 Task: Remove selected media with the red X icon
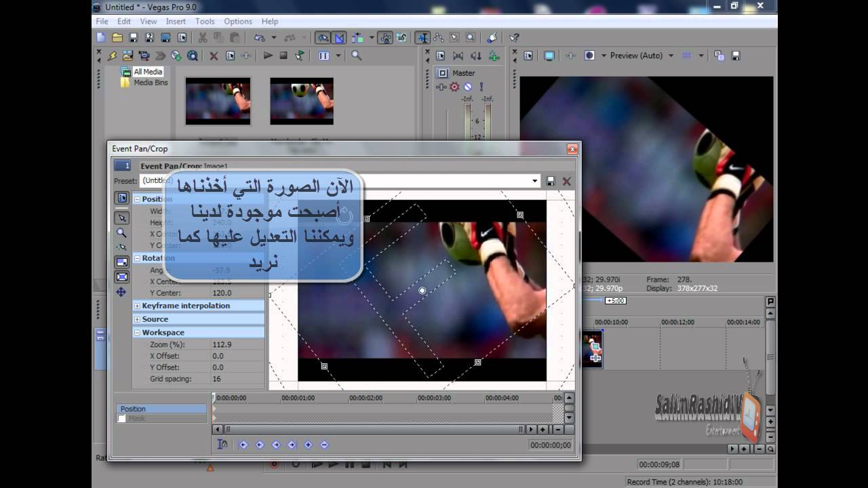click(x=214, y=56)
